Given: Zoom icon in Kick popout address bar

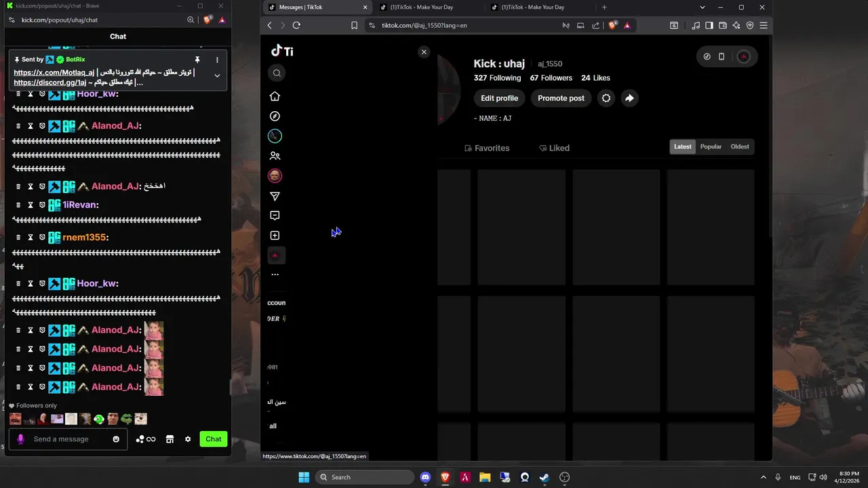Looking at the screenshot, I should [x=191, y=20].
